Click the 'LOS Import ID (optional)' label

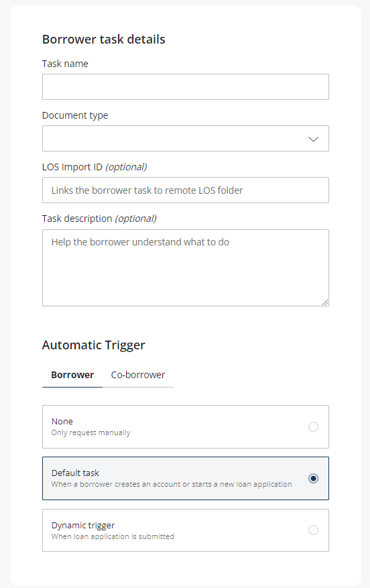point(95,167)
